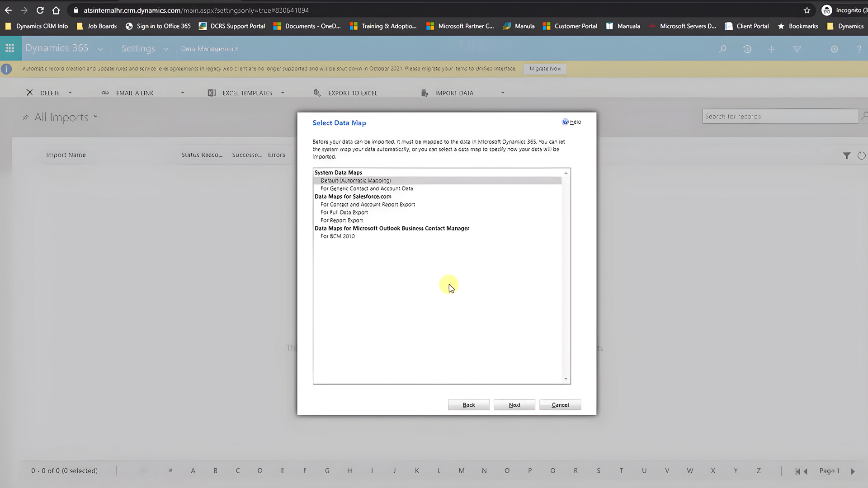Open Help in Select Data Map dialog

click(x=571, y=122)
